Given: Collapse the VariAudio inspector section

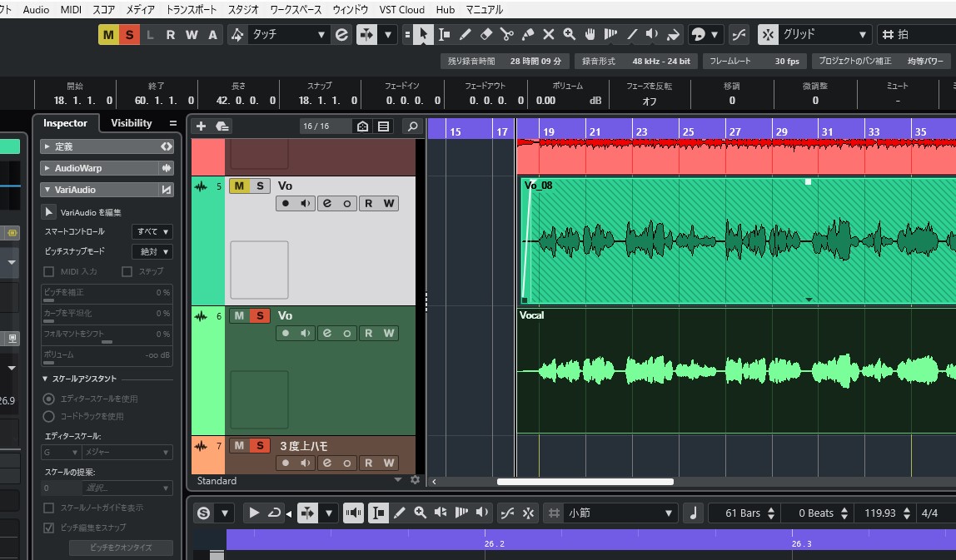Looking at the screenshot, I should tap(107, 190).
